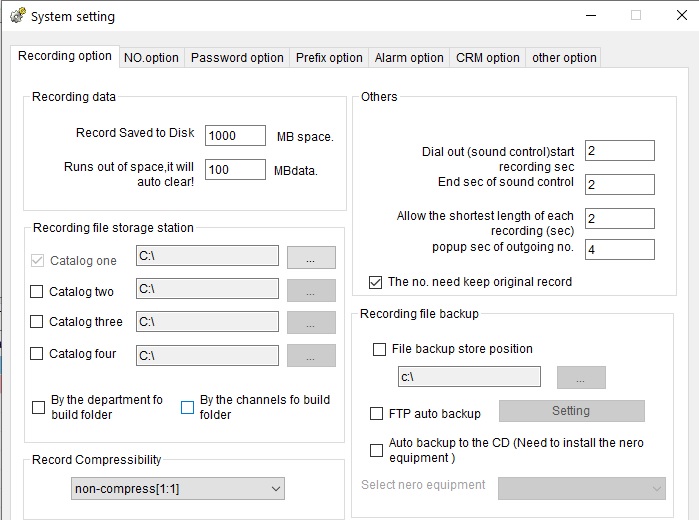
Task: Click popup sec of outgoing field
Action: (619, 249)
